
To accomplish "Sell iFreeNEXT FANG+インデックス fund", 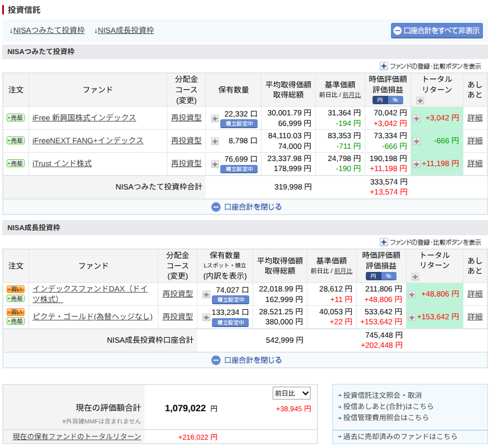I will [x=16, y=140].
